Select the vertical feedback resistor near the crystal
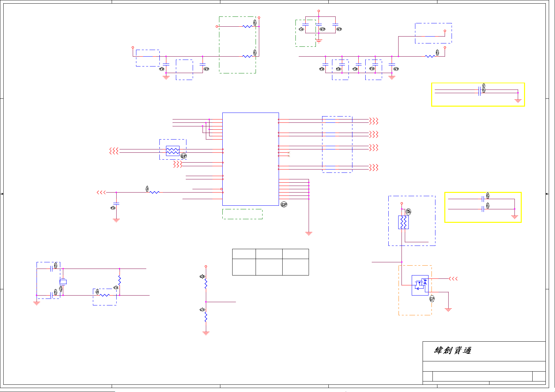Screen dimensions: 555x392 (120, 280)
